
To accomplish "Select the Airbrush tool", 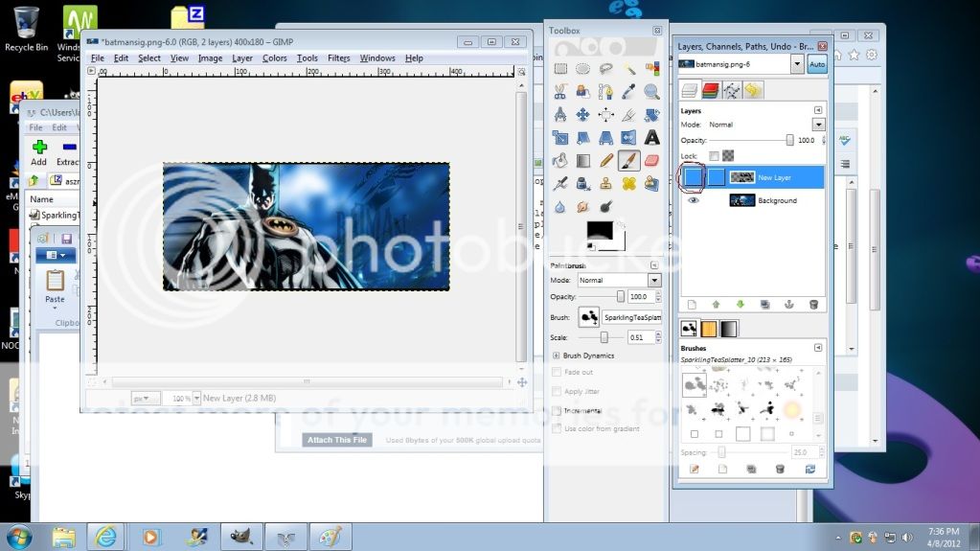I will pyautogui.click(x=560, y=183).
